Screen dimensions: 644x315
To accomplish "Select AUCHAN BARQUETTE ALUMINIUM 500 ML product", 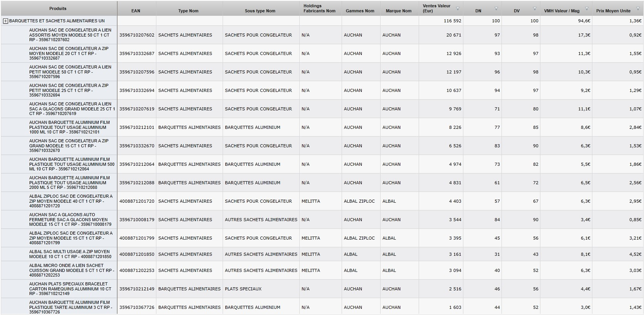I will [72, 164].
